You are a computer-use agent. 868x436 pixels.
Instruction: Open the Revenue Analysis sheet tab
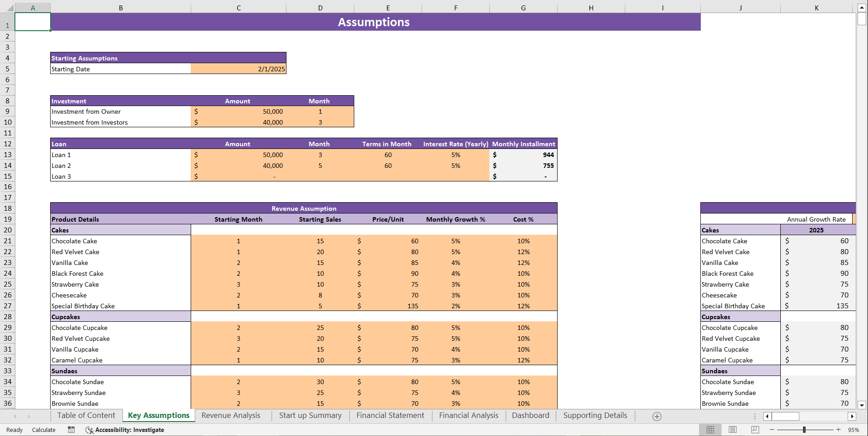231,415
